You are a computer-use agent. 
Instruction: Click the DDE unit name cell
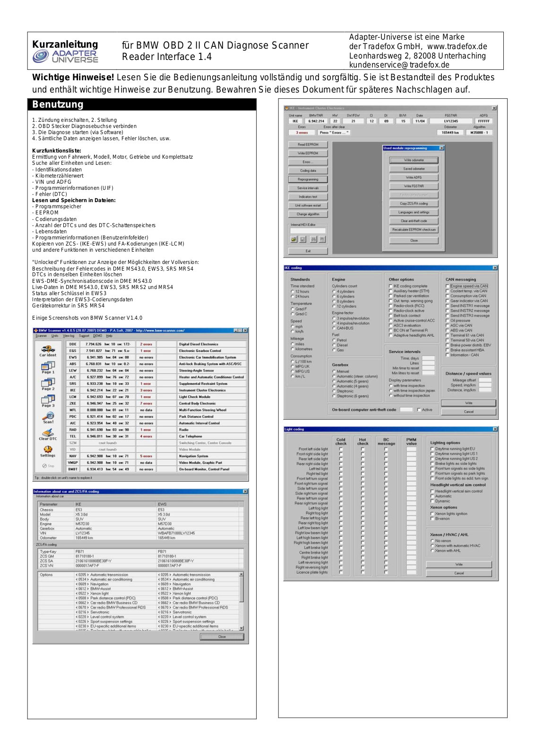(x=73, y=344)
